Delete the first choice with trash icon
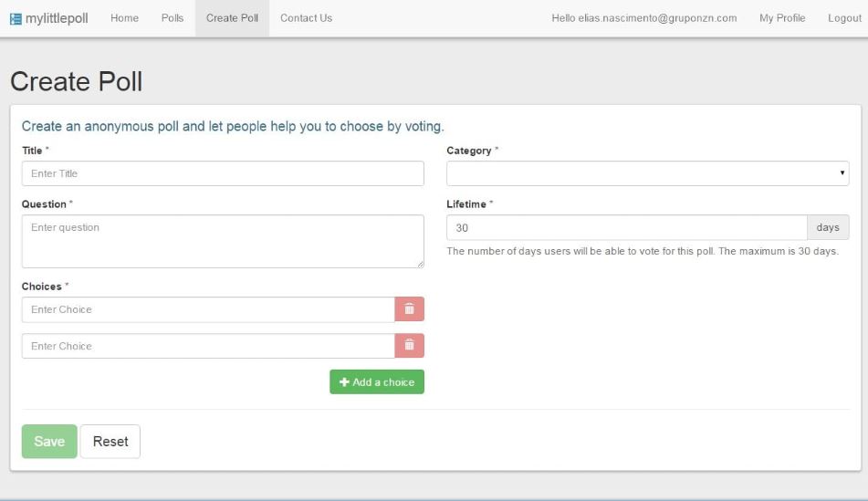 coord(409,308)
